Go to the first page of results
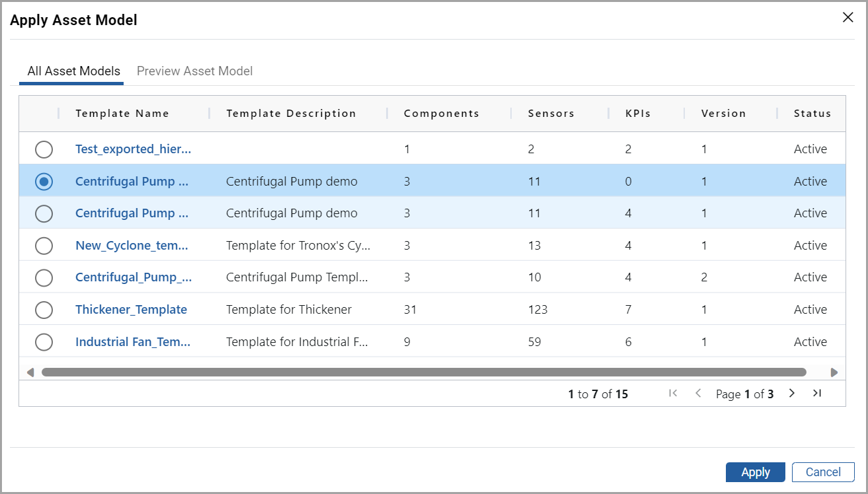This screenshot has height=494, width=868. point(673,394)
